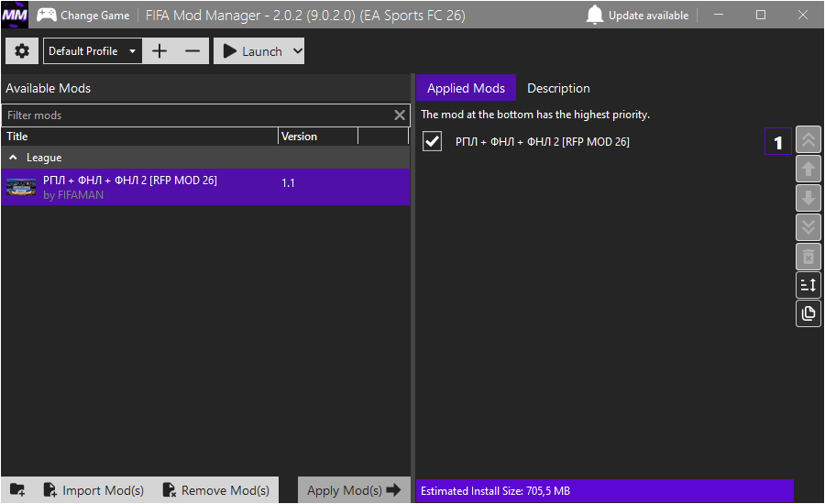Move selected mod to bottom of list

click(x=808, y=227)
